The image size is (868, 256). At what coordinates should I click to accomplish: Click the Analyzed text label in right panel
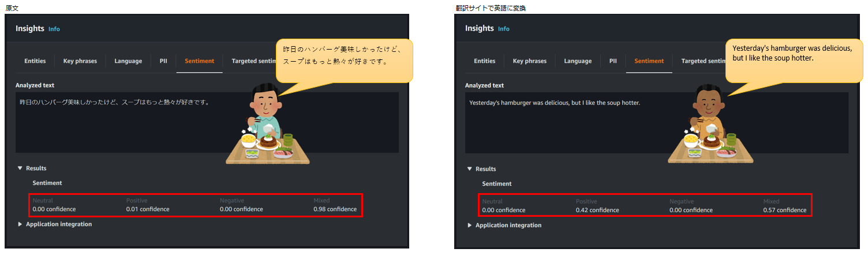[484, 85]
